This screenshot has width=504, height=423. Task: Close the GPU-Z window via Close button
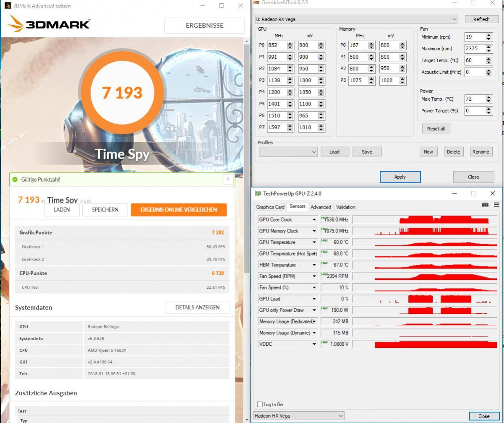click(x=484, y=416)
